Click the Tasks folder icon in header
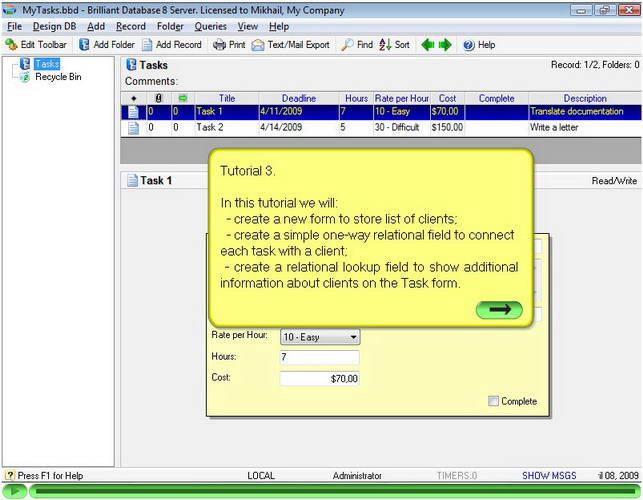This screenshot has width=643, height=500. [131, 65]
